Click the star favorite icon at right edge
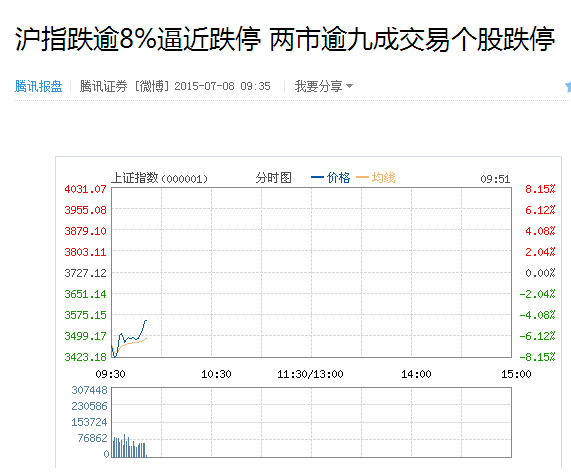 coord(568,87)
